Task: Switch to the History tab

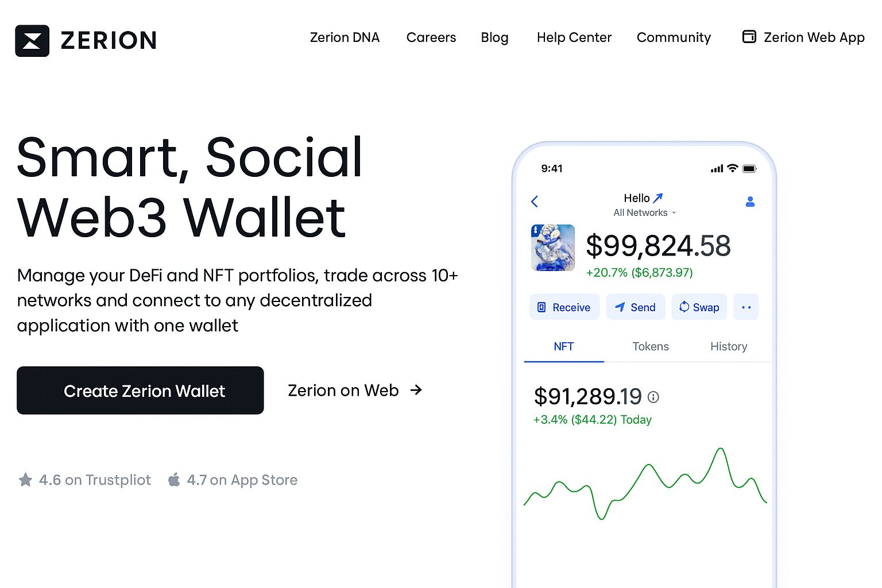Action: (x=729, y=346)
